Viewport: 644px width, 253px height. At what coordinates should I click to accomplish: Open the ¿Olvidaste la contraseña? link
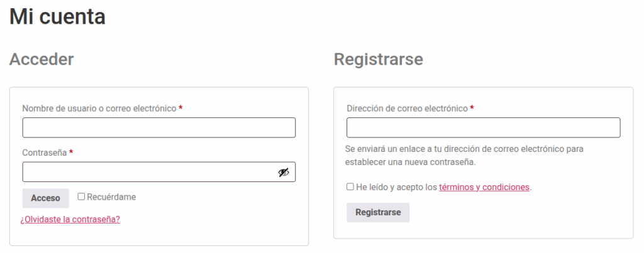coord(70,219)
